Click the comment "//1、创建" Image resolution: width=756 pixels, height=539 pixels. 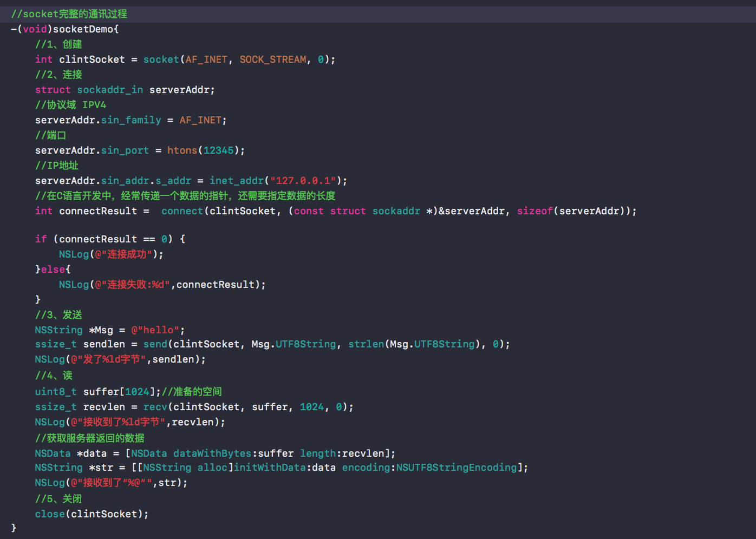click(x=58, y=44)
